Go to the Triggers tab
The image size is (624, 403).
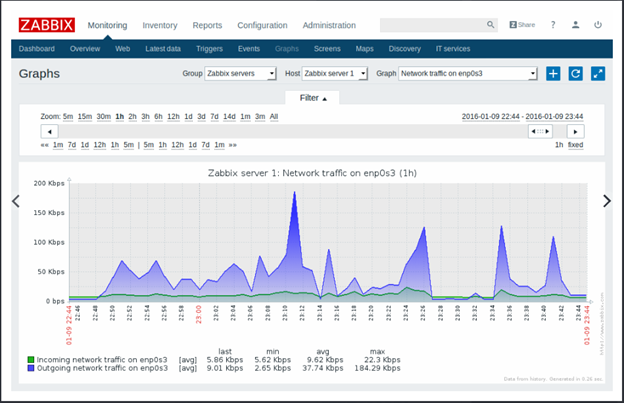pyautogui.click(x=209, y=49)
